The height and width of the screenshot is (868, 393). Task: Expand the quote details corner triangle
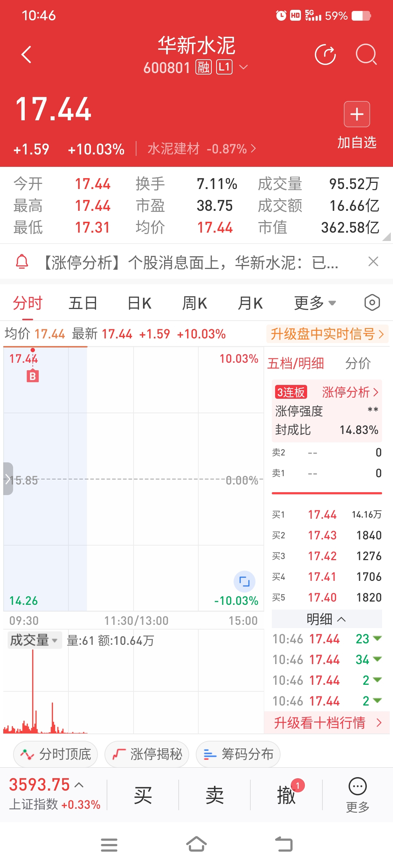click(386, 237)
